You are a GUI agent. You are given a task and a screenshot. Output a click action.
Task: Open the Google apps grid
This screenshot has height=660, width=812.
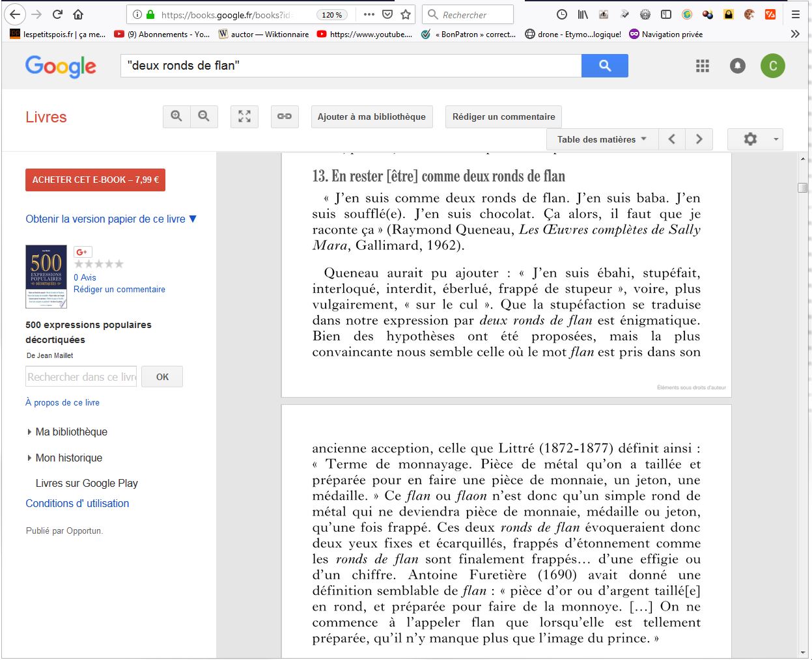point(703,66)
